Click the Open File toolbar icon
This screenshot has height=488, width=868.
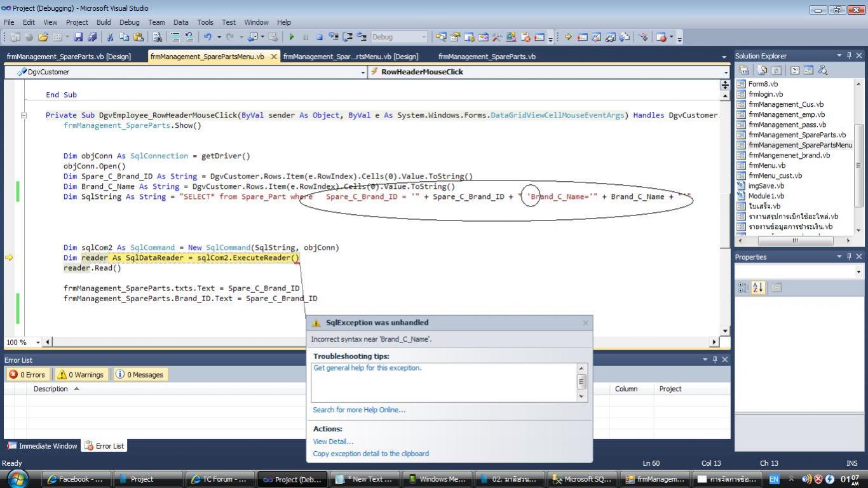[x=43, y=37]
